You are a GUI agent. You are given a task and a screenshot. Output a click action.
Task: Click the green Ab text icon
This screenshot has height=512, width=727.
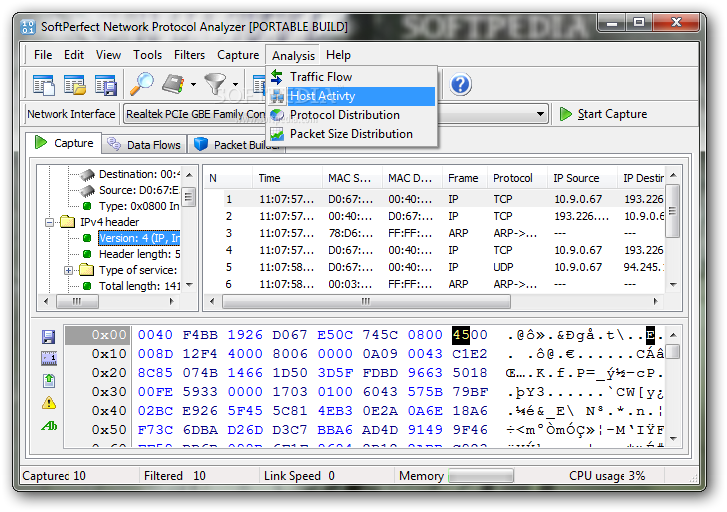pos(49,425)
